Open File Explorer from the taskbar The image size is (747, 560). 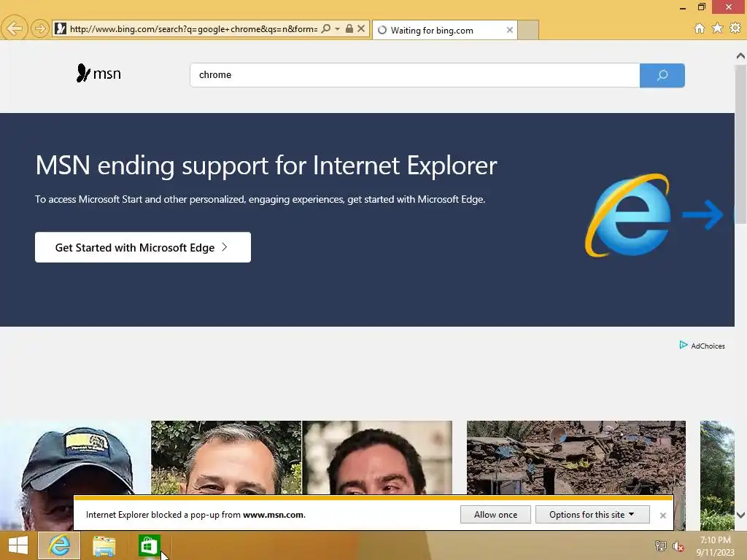click(x=104, y=545)
